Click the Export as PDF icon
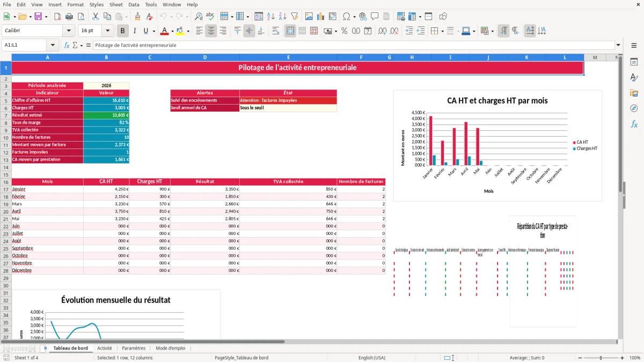 pyautogui.click(x=57, y=17)
